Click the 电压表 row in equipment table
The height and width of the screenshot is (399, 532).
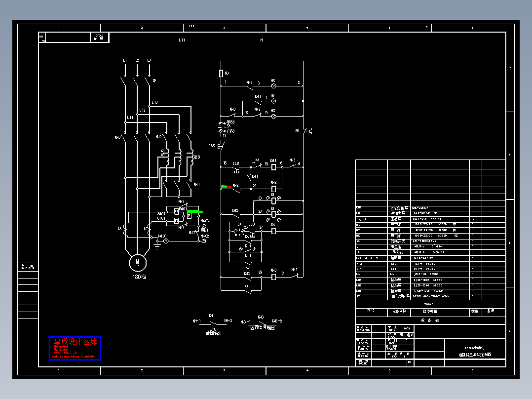[x=430, y=246]
